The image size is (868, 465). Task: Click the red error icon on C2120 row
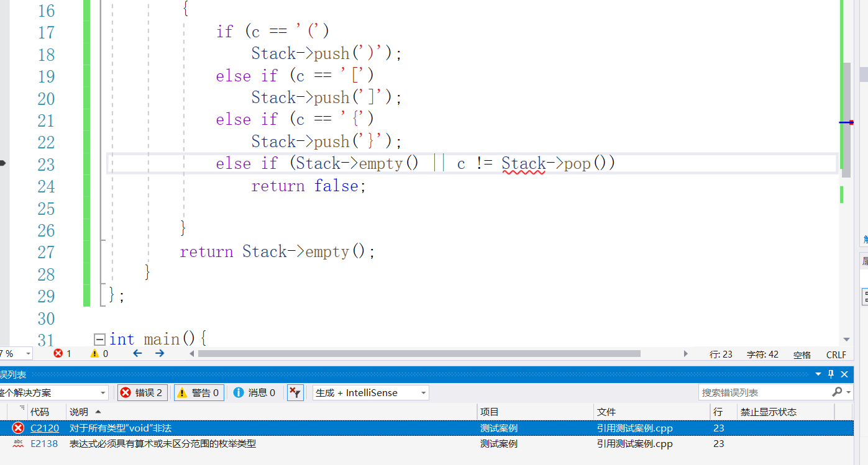pyautogui.click(x=18, y=428)
